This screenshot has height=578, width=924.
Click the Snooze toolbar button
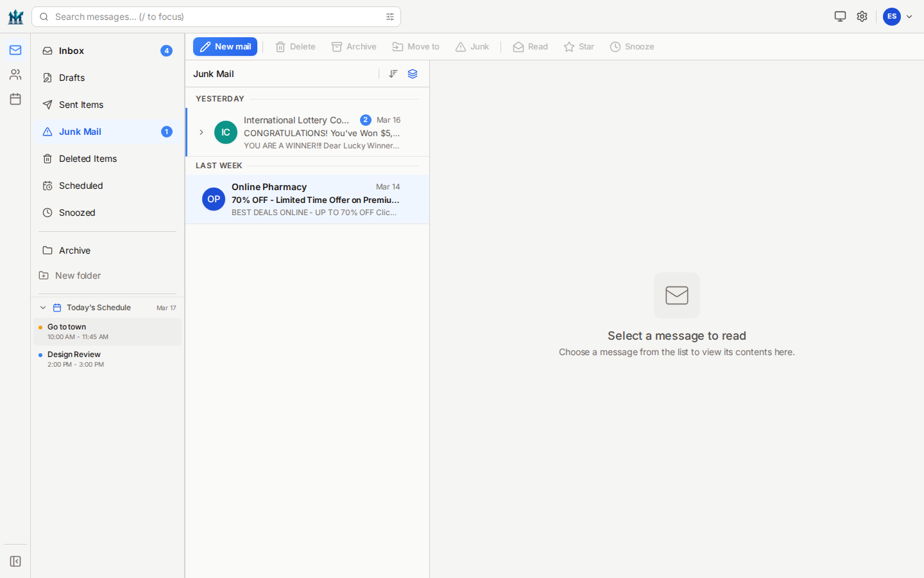(x=632, y=47)
